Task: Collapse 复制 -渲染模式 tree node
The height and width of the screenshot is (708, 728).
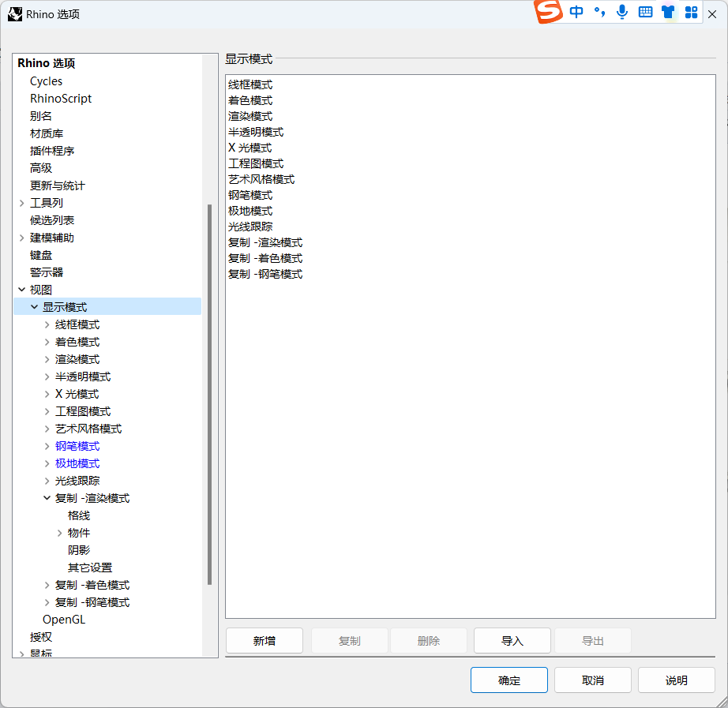Action: 47,498
